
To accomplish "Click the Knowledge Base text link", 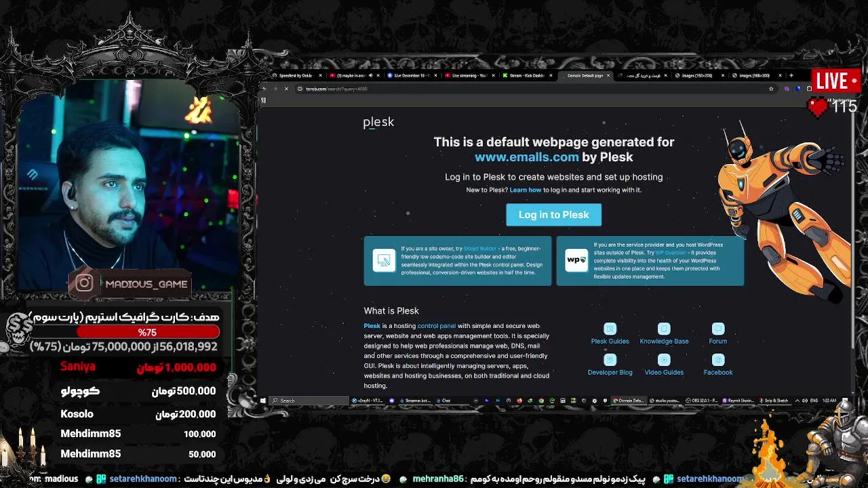I will [664, 342].
